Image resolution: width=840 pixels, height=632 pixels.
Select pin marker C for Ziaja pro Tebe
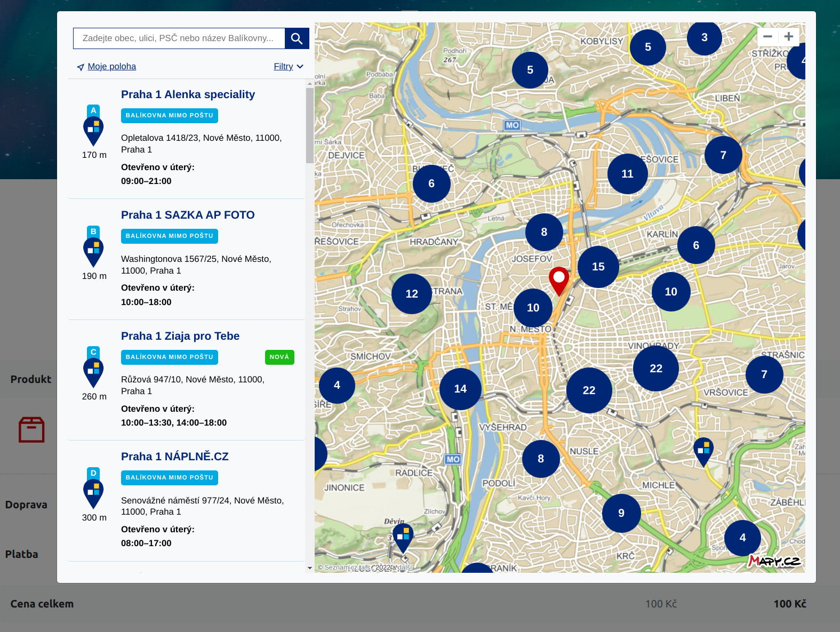pos(93,367)
